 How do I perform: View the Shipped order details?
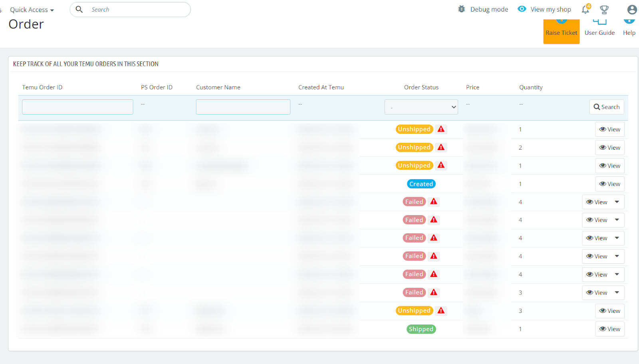pyautogui.click(x=610, y=329)
